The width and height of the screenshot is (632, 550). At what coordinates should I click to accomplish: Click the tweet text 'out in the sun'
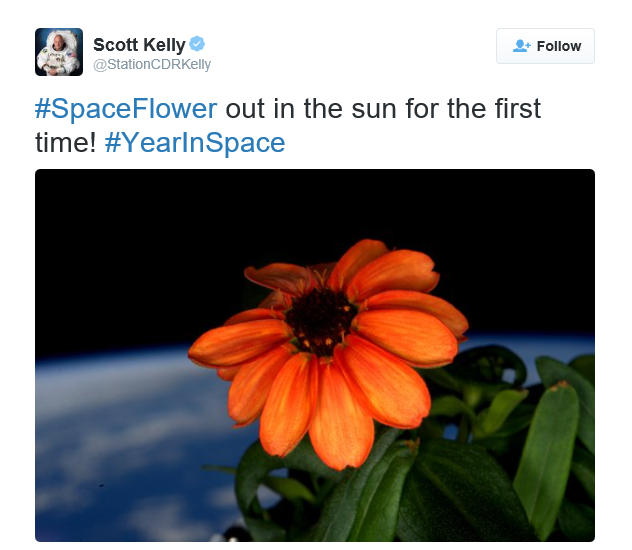(x=311, y=109)
